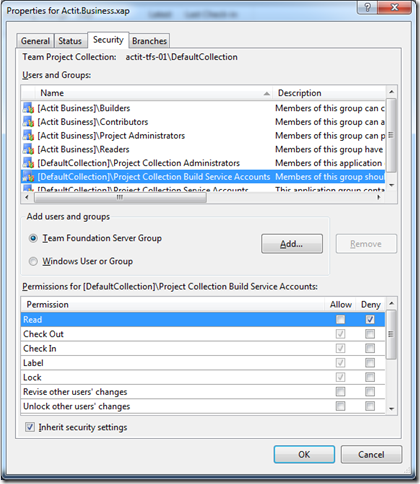Toggle Inherit security settings checkbox

click(x=30, y=427)
